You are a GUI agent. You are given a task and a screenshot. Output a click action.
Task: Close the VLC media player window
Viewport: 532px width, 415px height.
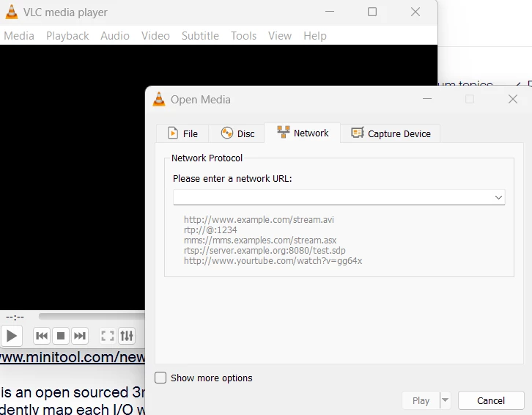(x=415, y=12)
